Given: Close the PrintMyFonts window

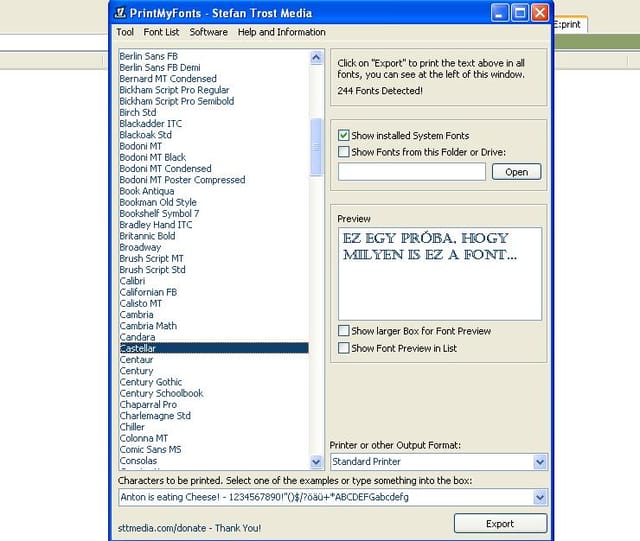Looking at the screenshot, I should (x=540, y=13).
